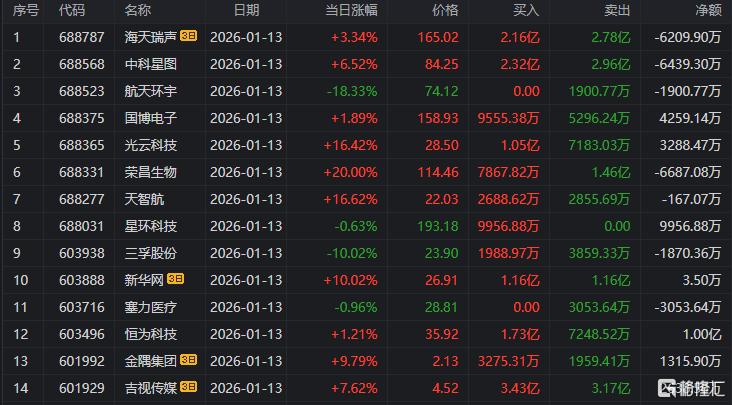Open stock 中科星图 by name
The width and height of the screenshot is (732, 405).
(x=151, y=64)
